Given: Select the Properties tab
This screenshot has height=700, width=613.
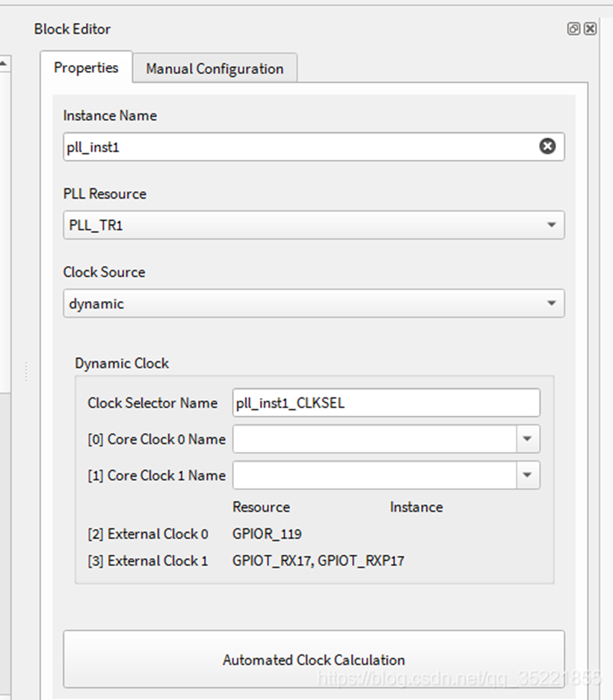Looking at the screenshot, I should click(86, 67).
